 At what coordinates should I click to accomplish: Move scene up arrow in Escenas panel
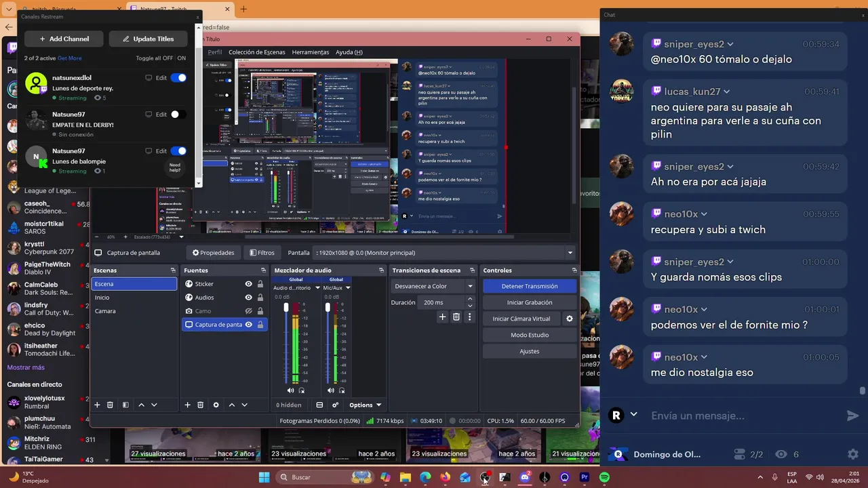(141, 405)
